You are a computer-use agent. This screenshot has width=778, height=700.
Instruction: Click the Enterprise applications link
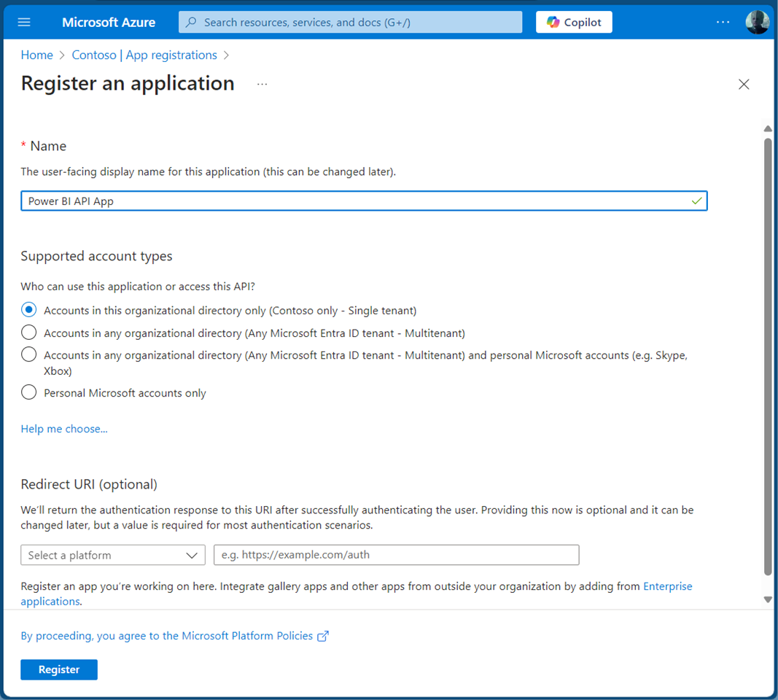(667, 586)
